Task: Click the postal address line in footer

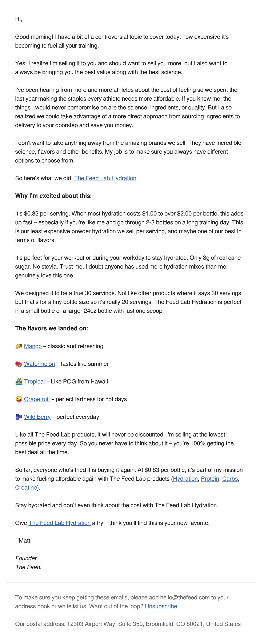Action: click(x=128, y=624)
